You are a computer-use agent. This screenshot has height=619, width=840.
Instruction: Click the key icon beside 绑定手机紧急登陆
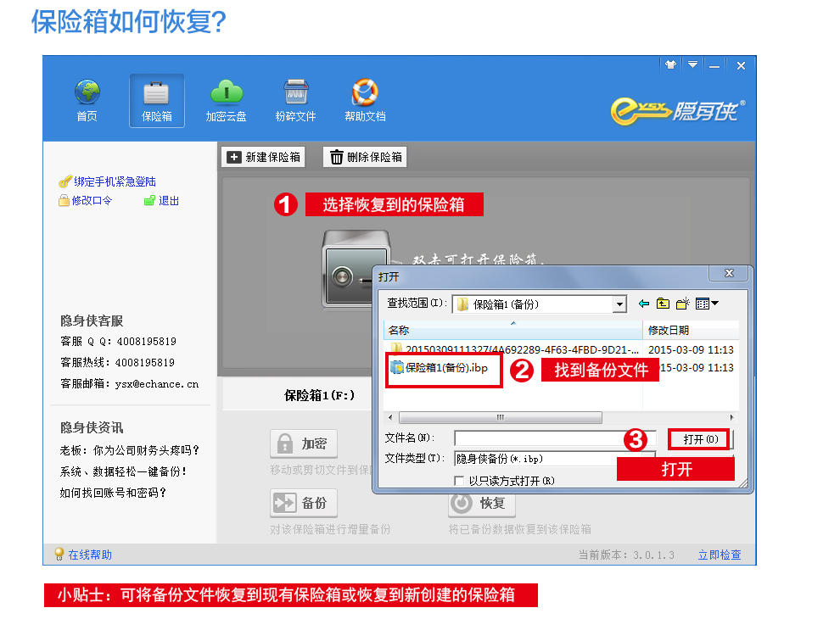pyautogui.click(x=64, y=182)
